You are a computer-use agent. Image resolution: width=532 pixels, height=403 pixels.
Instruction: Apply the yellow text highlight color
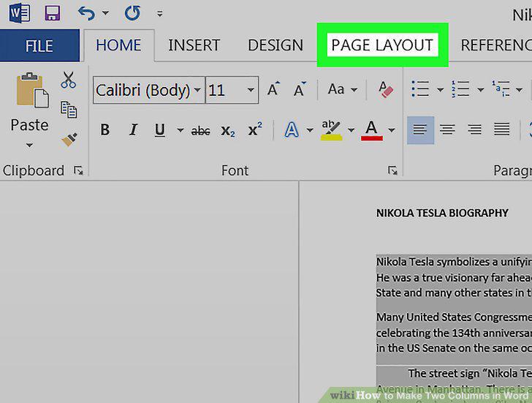click(331, 130)
